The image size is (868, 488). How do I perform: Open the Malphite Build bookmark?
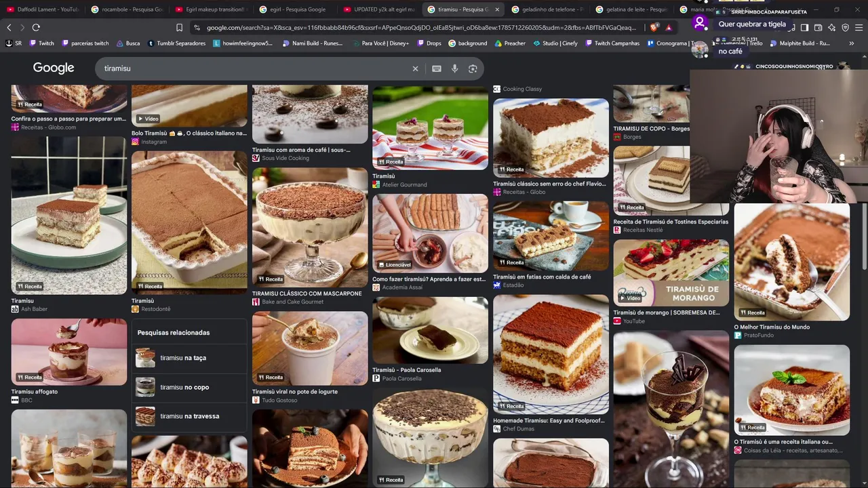pos(800,43)
